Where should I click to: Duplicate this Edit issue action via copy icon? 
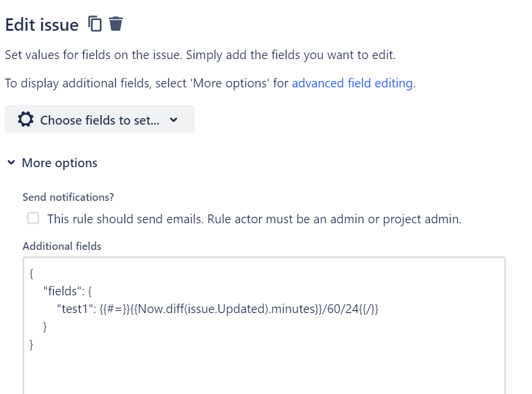(94, 24)
